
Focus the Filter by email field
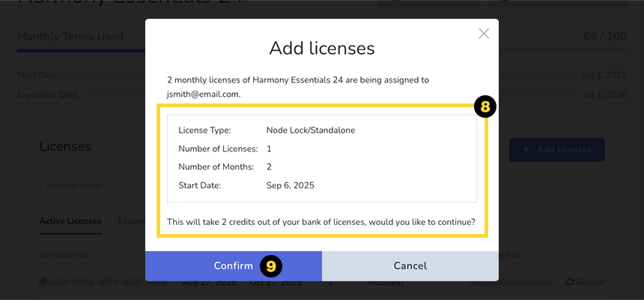(x=90, y=185)
